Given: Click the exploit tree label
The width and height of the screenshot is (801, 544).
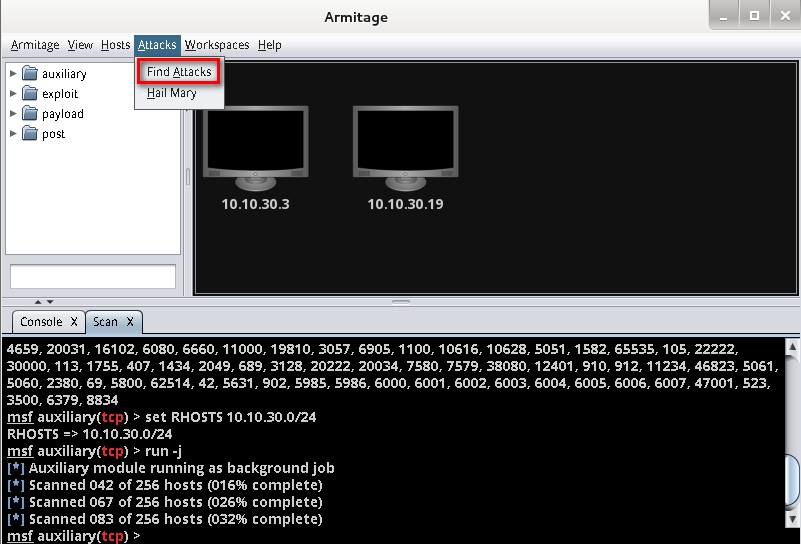Looking at the screenshot, I should pos(60,94).
